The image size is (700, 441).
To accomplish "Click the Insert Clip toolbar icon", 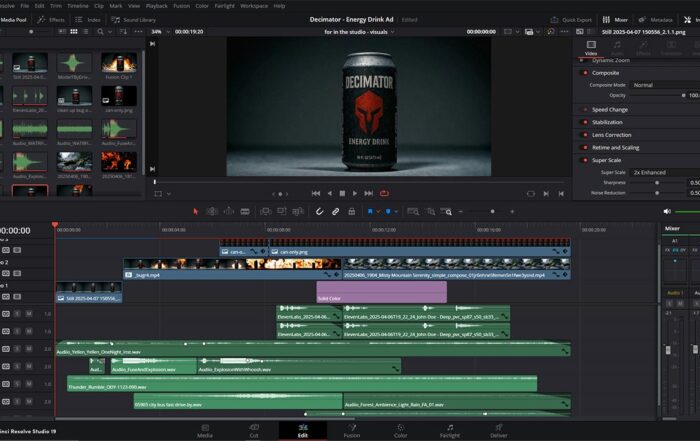I will [x=265, y=212].
